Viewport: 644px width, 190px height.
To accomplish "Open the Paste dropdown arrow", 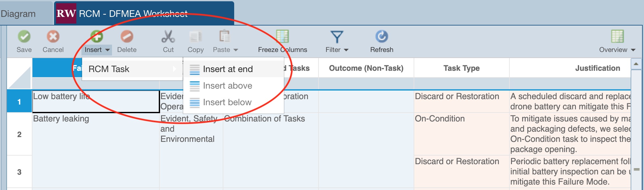I will tap(236, 50).
